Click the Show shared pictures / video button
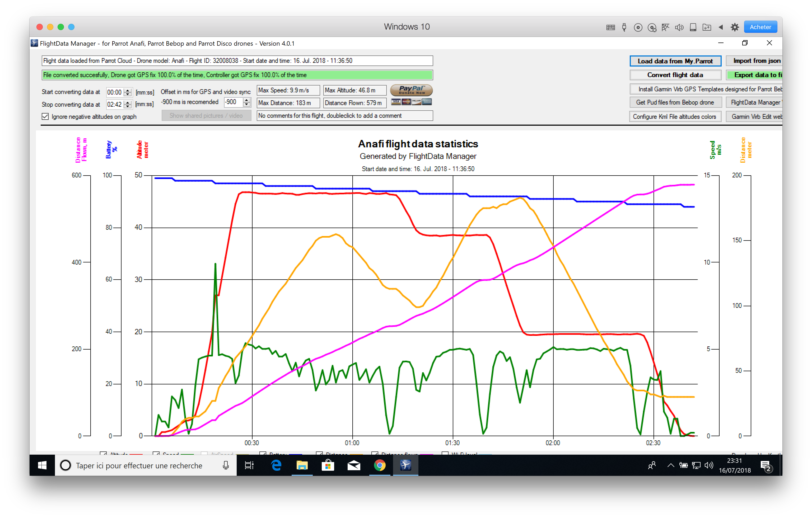 [206, 116]
